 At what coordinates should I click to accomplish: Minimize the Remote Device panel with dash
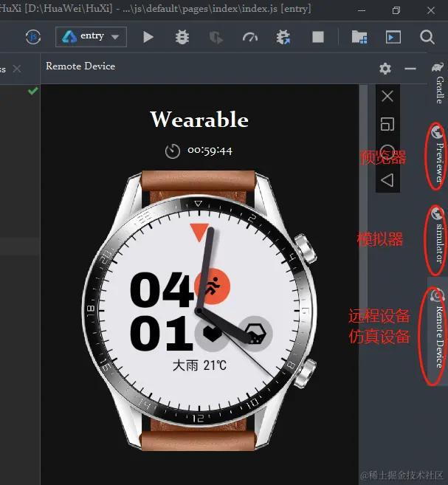coord(410,69)
